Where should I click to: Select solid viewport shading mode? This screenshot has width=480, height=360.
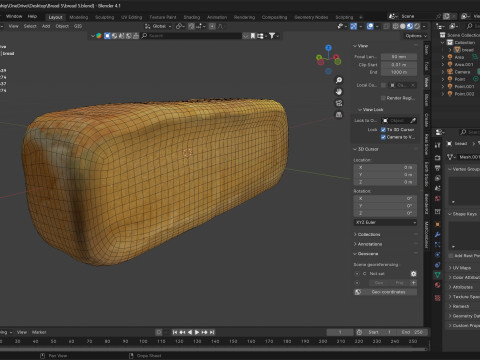pyautogui.click(x=403, y=26)
